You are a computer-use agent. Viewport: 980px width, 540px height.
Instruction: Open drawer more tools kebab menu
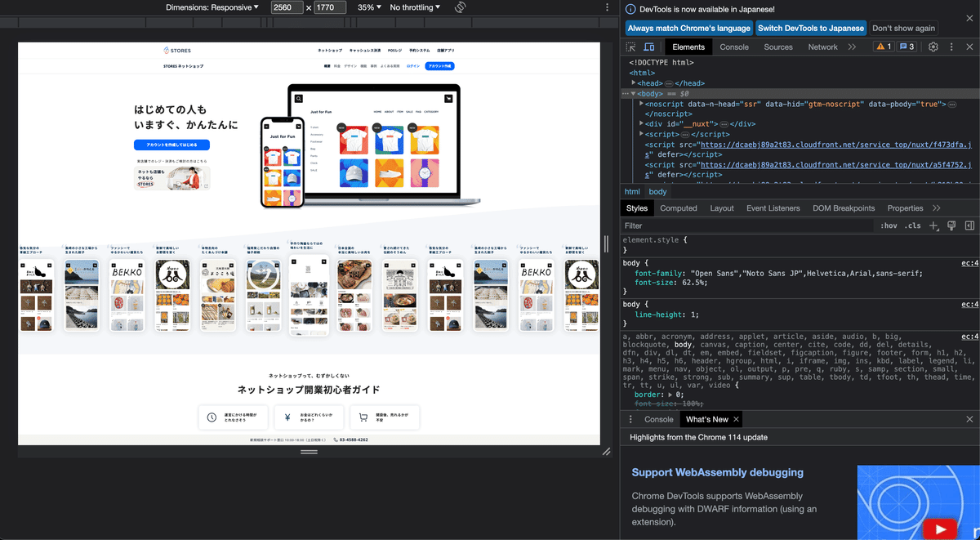(x=630, y=419)
